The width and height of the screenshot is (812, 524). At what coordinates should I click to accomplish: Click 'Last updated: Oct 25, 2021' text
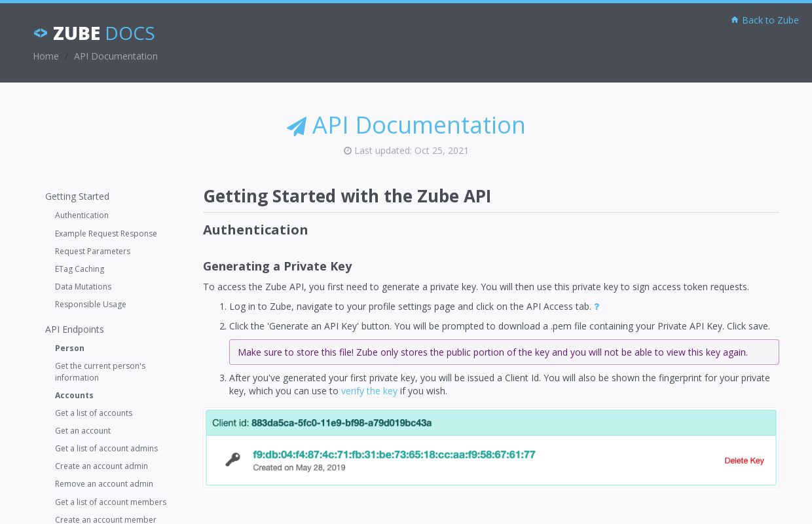coord(411,151)
